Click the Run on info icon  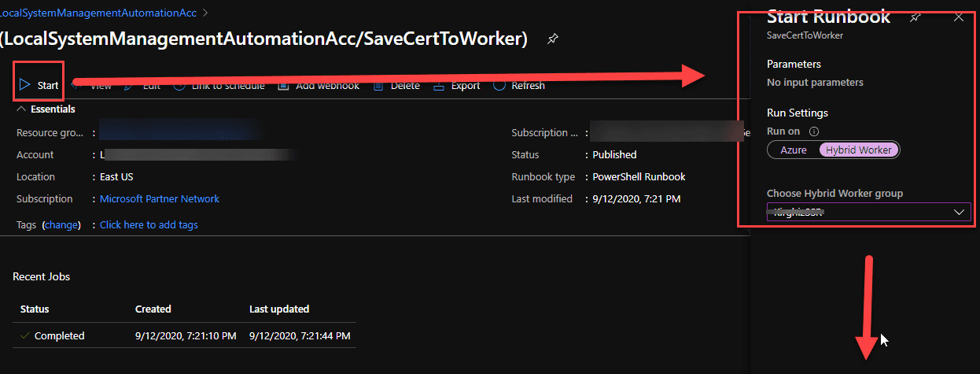click(814, 131)
